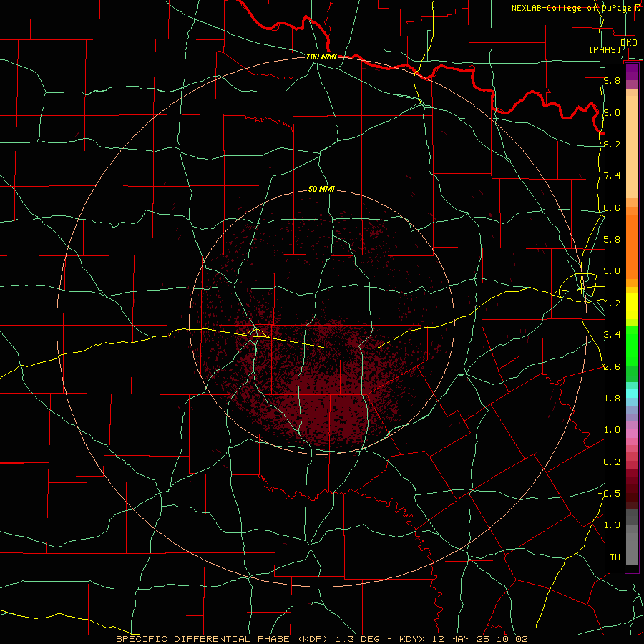This screenshot has height=644, width=644.
Task: Pick the bright green band of the color scale
Action: pos(632,345)
